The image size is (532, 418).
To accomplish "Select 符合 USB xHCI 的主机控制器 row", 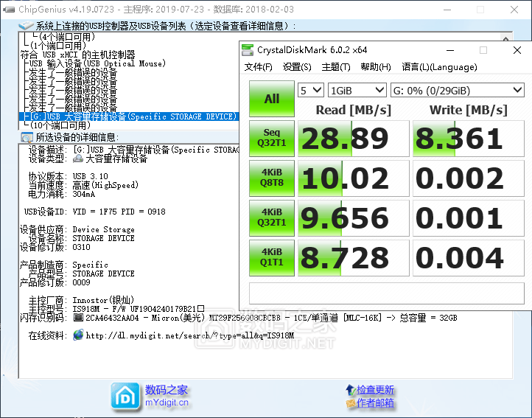I will [77, 55].
